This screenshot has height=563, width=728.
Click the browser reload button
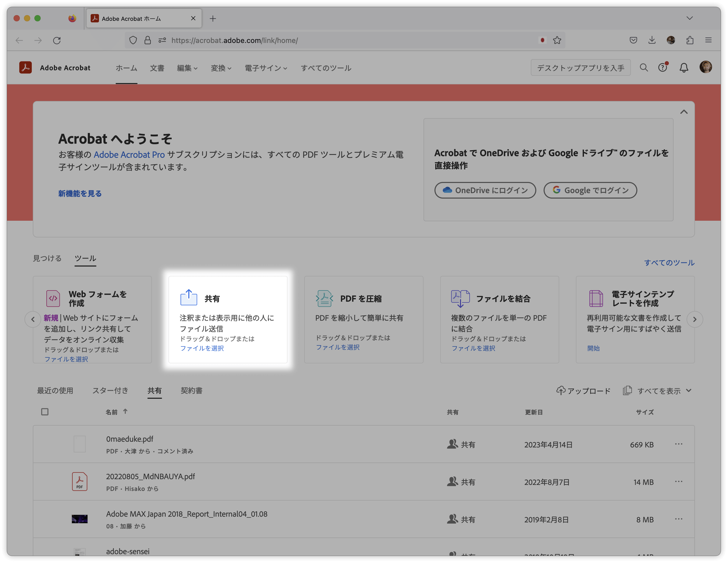(57, 40)
